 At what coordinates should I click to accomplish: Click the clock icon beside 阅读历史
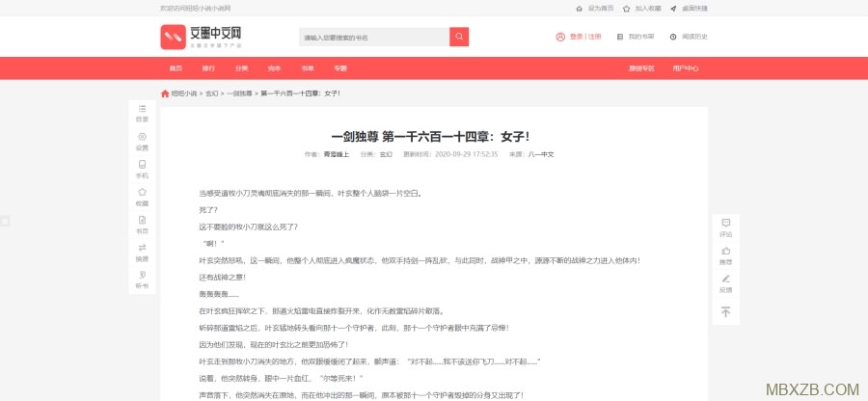673,37
